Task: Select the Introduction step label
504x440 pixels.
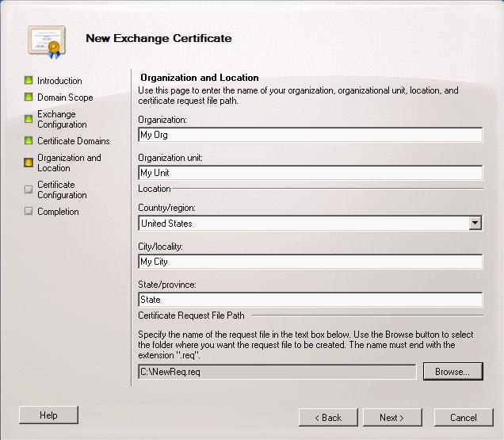Action: (x=59, y=81)
